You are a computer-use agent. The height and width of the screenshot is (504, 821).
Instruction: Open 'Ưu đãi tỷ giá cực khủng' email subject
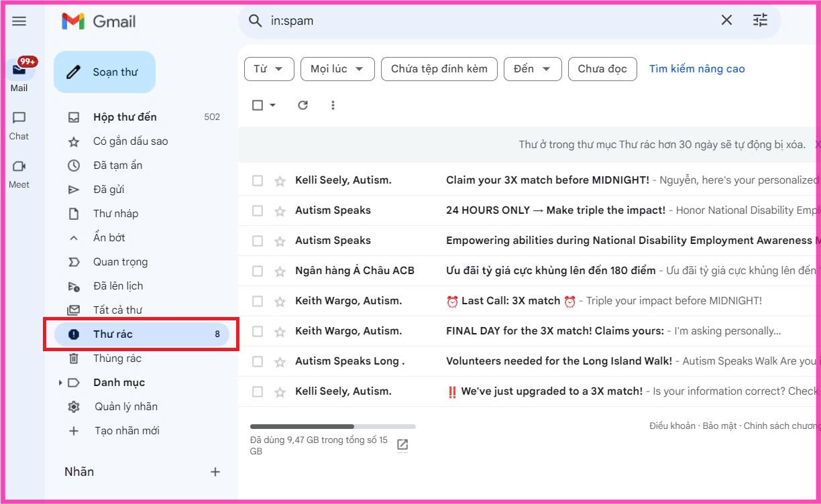coord(551,271)
